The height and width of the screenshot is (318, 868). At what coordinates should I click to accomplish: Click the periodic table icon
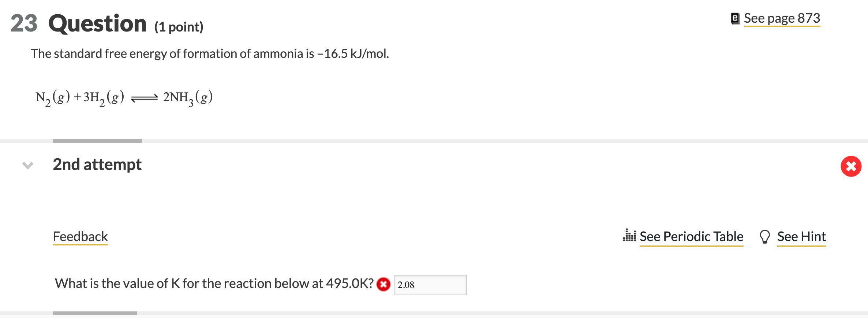point(629,235)
